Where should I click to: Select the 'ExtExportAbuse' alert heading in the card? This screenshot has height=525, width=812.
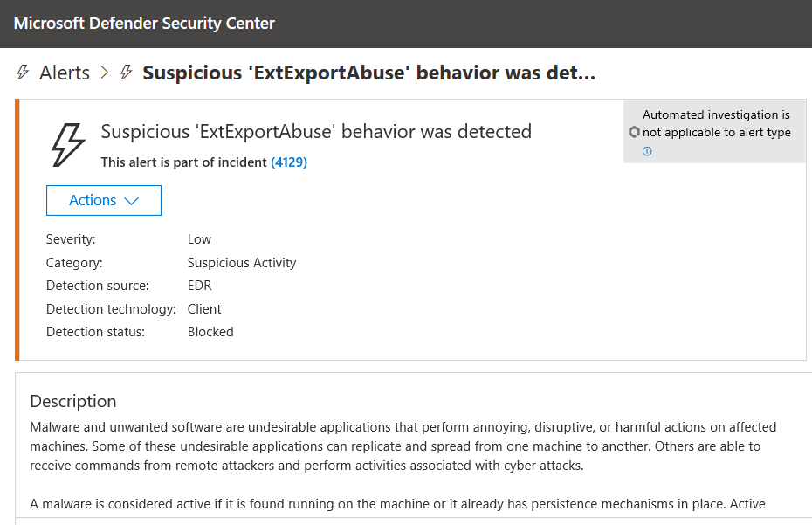[316, 132]
